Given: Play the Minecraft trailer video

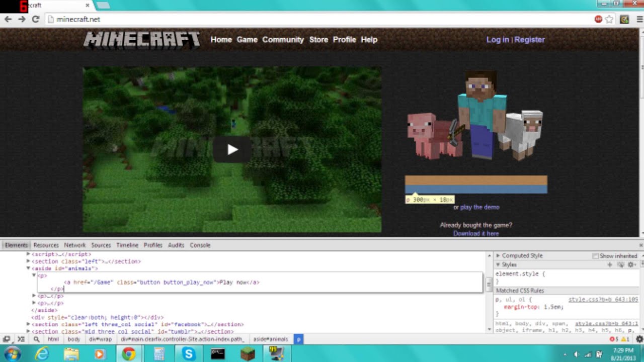Looking at the screenshot, I should 232,149.
